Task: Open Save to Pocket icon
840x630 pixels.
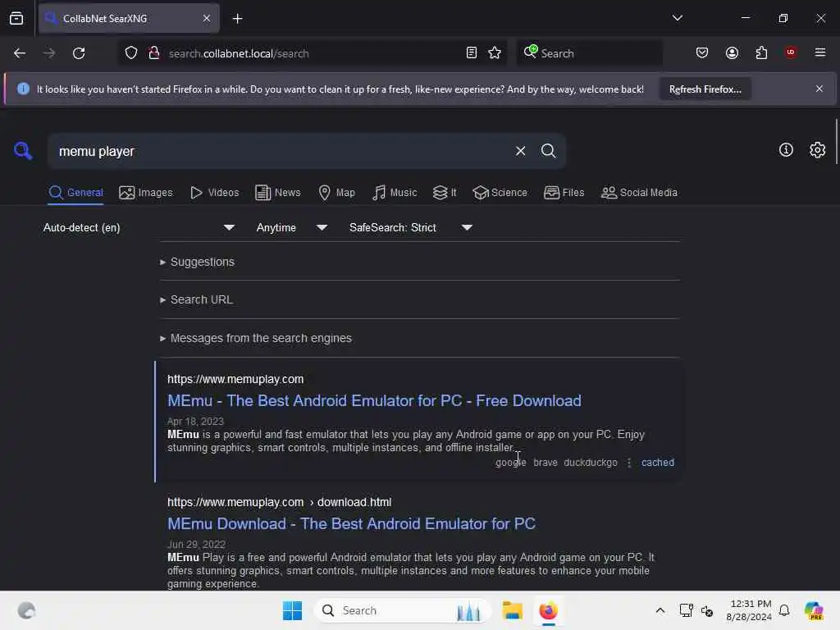Action: [702, 53]
